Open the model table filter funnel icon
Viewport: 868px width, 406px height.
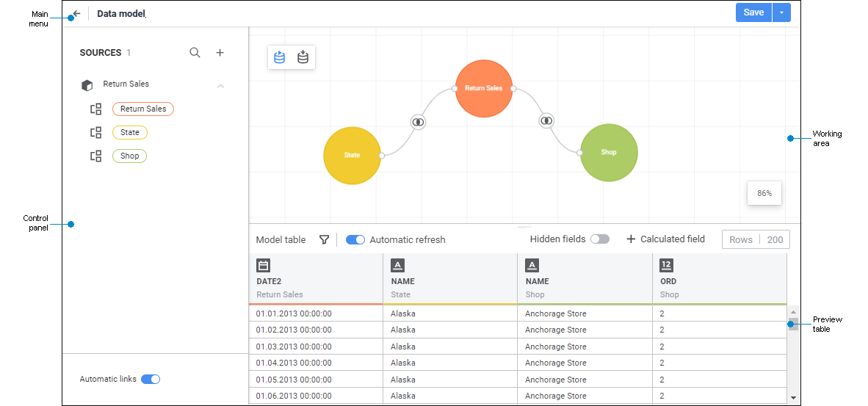325,239
